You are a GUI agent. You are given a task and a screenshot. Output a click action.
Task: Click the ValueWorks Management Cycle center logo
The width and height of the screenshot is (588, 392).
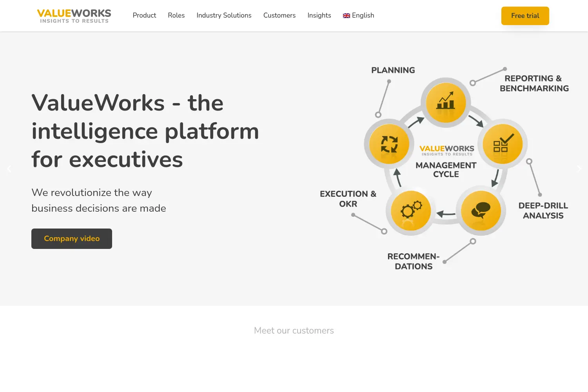point(447,150)
